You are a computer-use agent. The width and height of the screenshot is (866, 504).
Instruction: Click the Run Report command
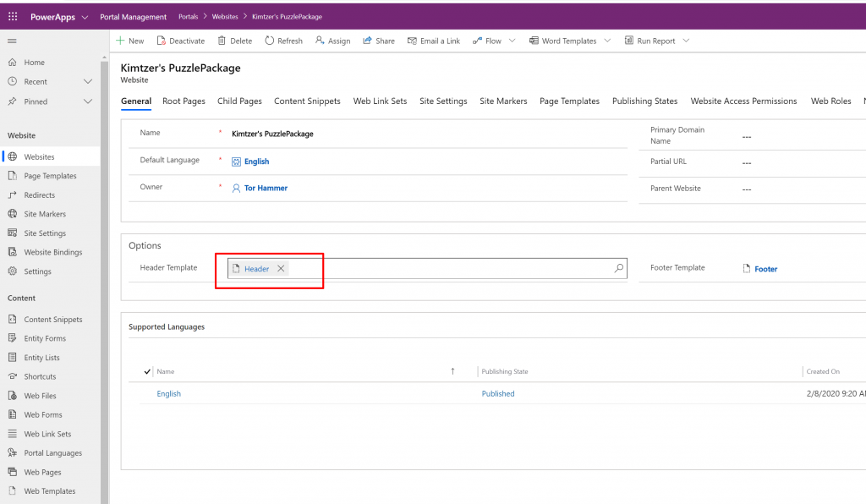pyautogui.click(x=649, y=41)
